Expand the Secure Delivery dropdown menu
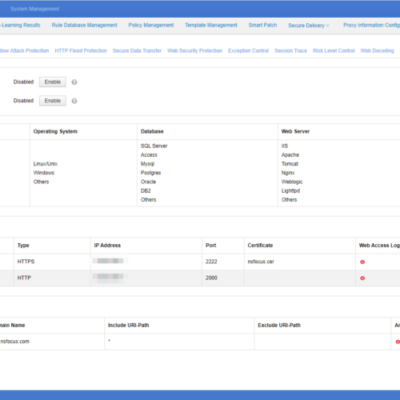Viewport: 400px width, 400px height. [x=308, y=25]
